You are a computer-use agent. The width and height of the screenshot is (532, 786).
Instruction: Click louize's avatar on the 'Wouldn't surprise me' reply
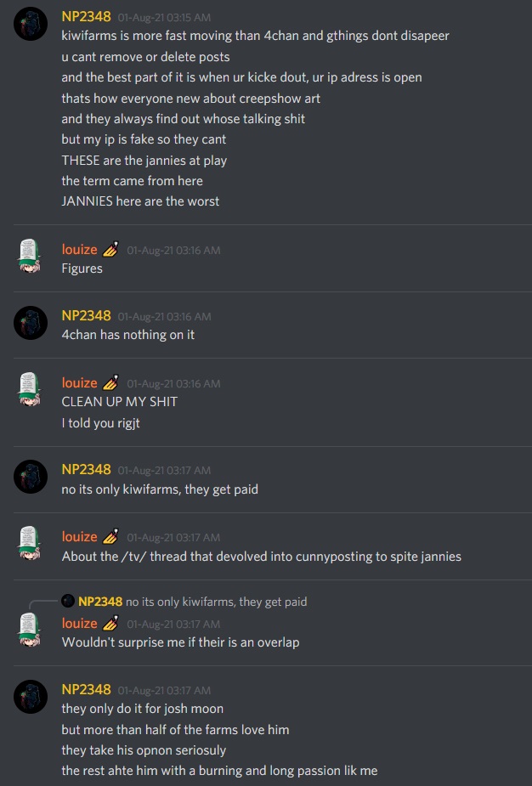(x=30, y=630)
